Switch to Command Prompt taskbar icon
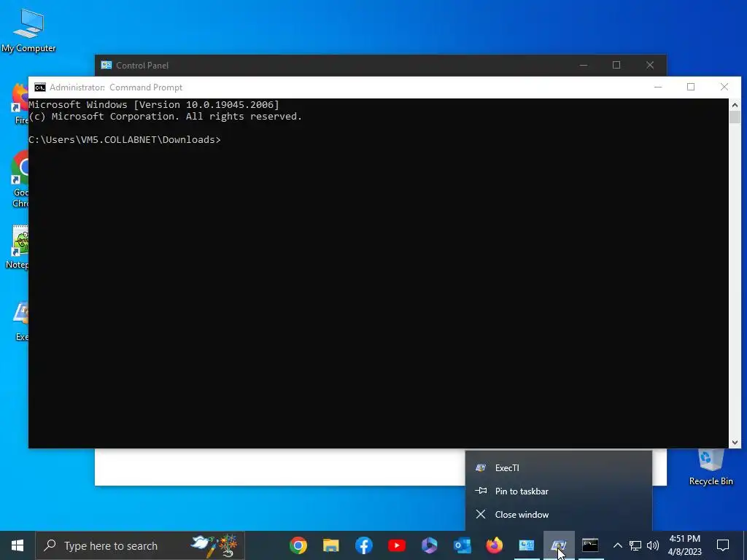Viewport: 747px width, 560px height. (590, 545)
